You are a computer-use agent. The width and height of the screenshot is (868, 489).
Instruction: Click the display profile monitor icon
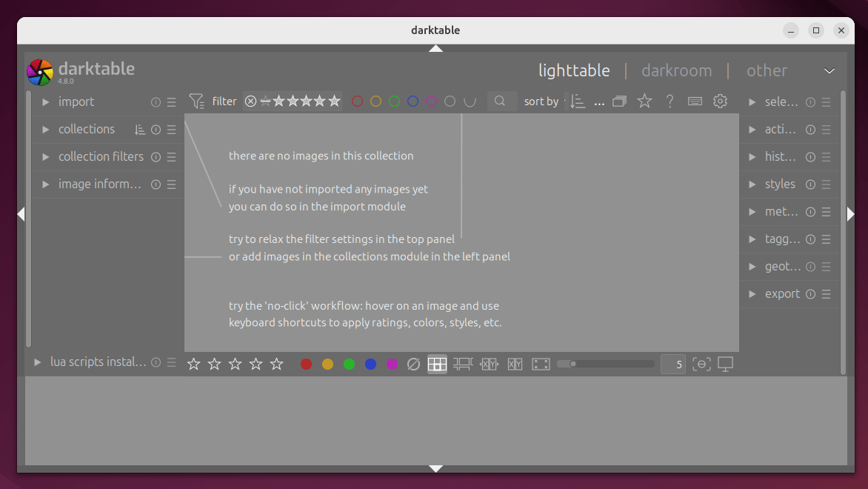click(x=725, y=364)
